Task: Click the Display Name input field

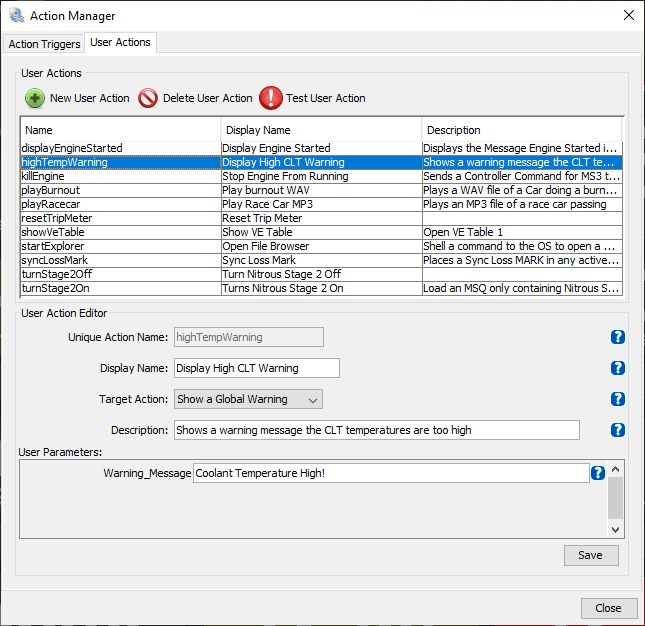Action: (x=257, y=368)
